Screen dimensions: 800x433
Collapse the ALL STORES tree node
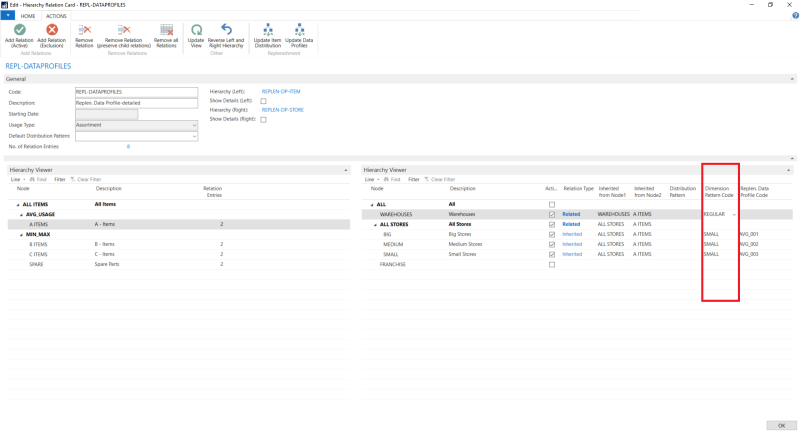click(x=376, y=224)
